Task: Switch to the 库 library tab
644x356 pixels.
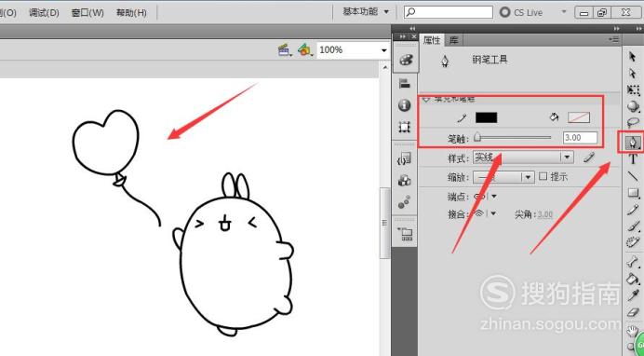Action: click(453, 40)
